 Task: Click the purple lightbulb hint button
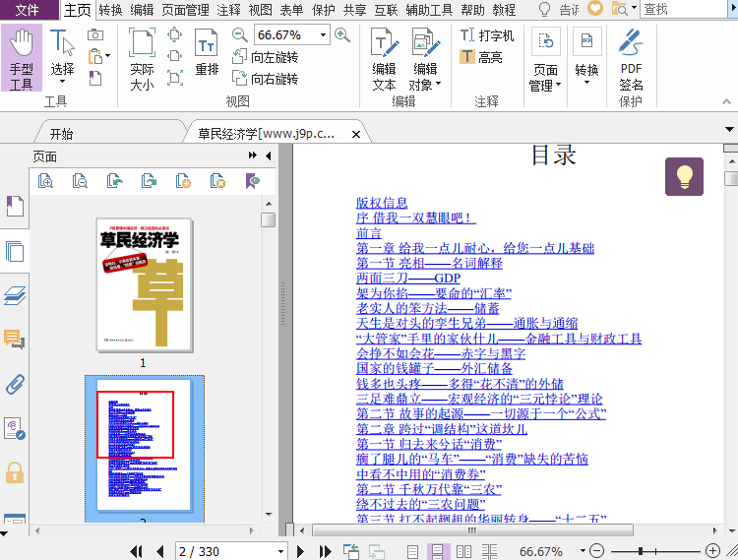pyautogui.click(x=684, y=176)
